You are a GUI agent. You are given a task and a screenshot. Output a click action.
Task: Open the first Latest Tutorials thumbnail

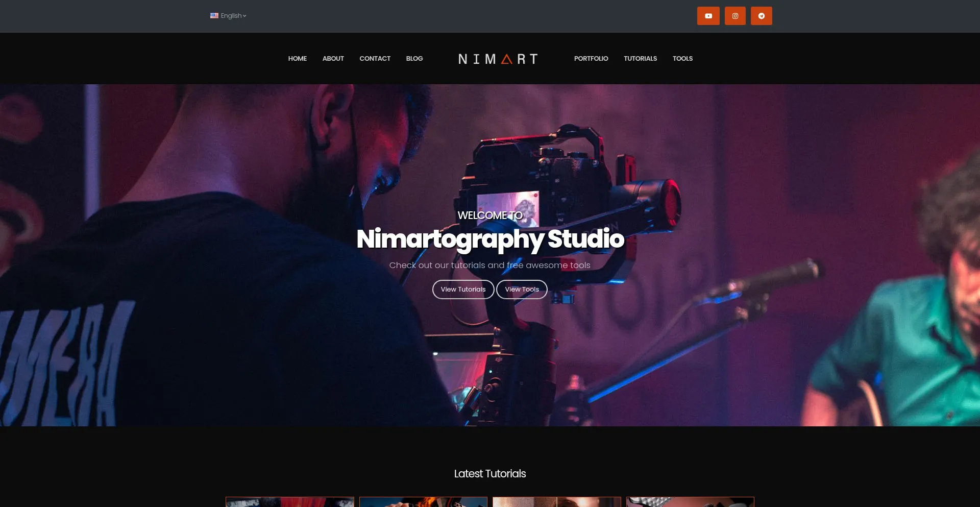(290, 502)
